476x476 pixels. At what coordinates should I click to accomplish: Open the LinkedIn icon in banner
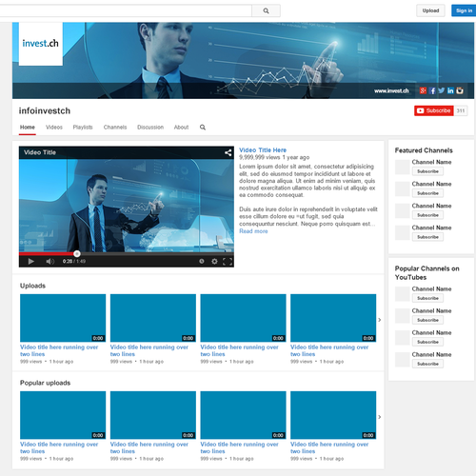pos(450,90)
